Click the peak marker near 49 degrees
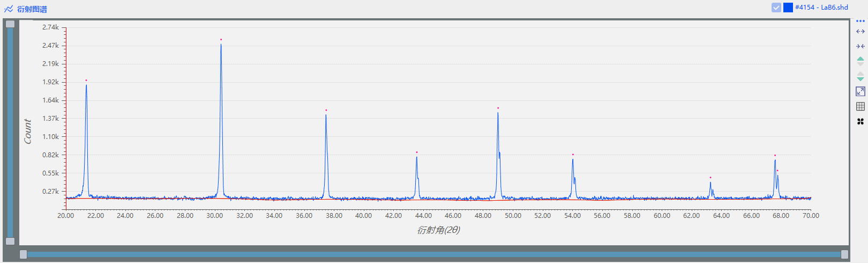 click(x=498, y=108)
